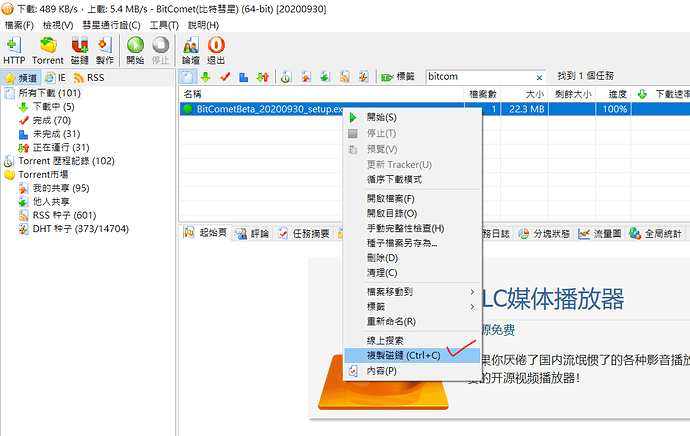Sort by the 檔案數 column header
This screenshot has height=436, width=690.
[482, 94]
